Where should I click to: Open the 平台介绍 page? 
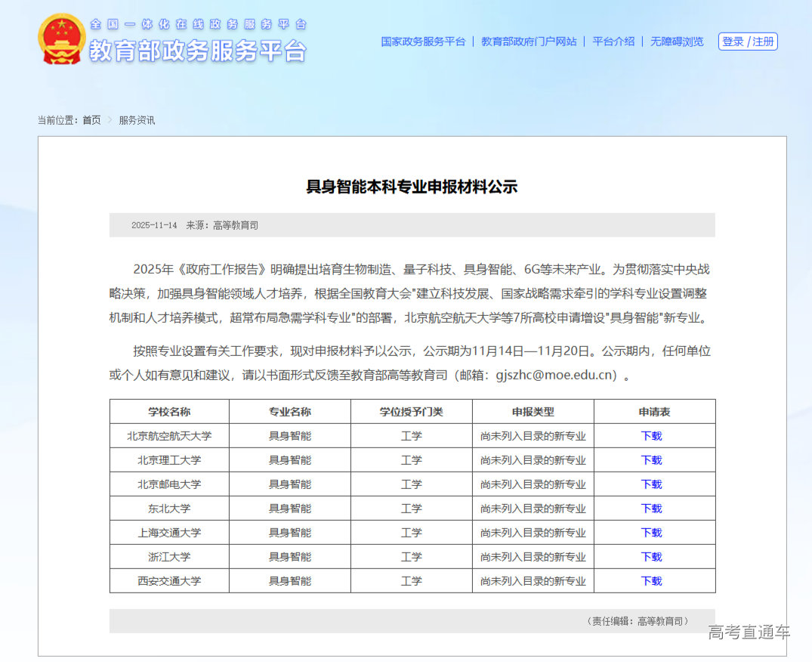612,42
